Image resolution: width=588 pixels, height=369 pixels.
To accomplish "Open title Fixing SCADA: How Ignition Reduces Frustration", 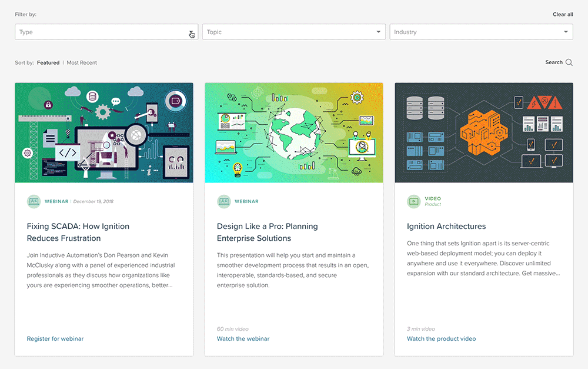I will pos(78,232).
